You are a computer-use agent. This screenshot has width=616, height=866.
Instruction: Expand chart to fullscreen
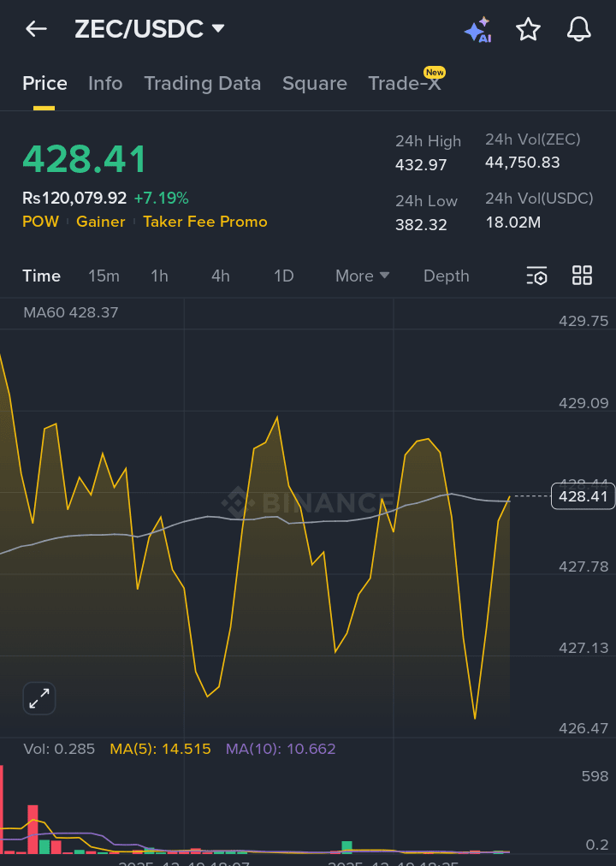coord(39,698)
